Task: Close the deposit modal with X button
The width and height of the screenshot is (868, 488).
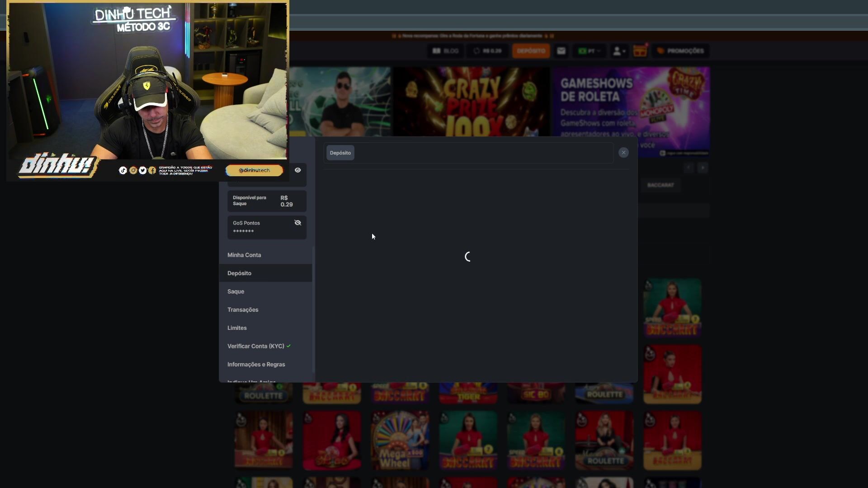Action: point(623,153)
